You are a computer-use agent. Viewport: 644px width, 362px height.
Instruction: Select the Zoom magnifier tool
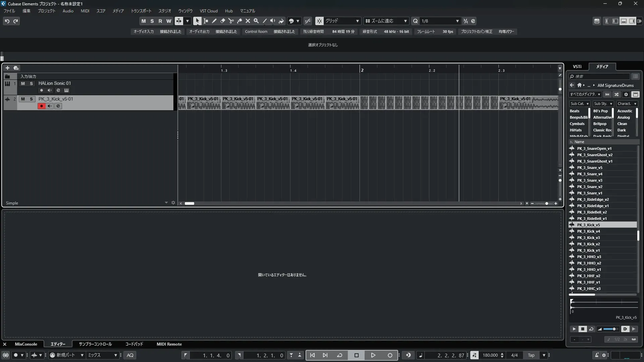pyautogui.click(x=256, y=21)
